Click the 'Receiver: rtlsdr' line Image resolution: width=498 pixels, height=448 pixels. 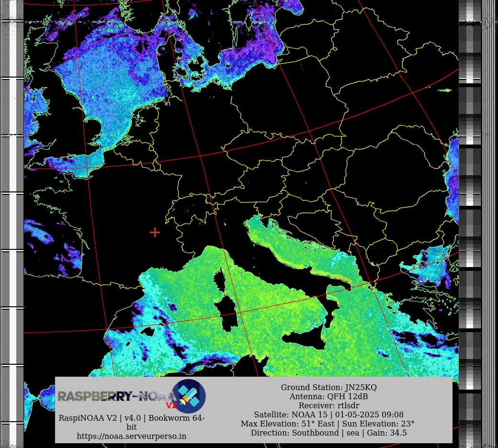pos(328,405)
